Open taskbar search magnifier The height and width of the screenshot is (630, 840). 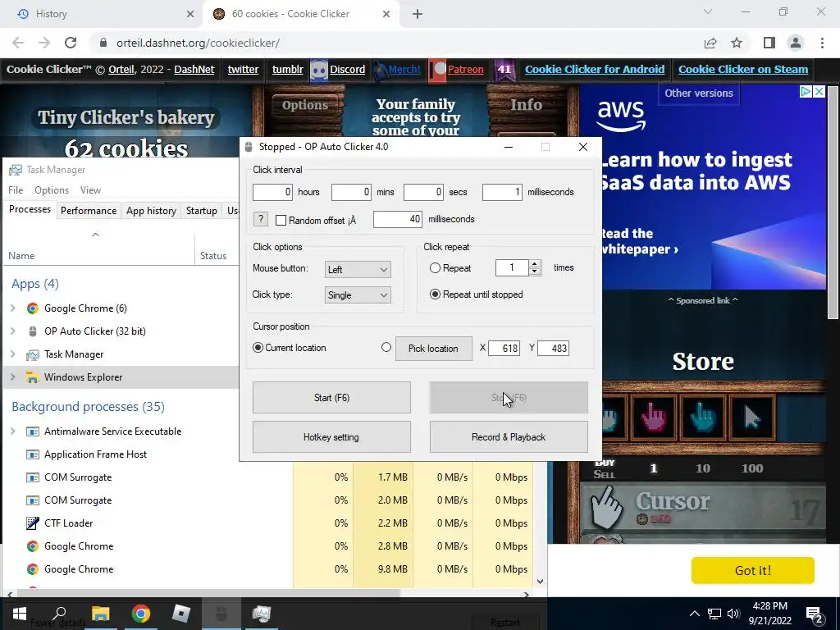(59, 614)
